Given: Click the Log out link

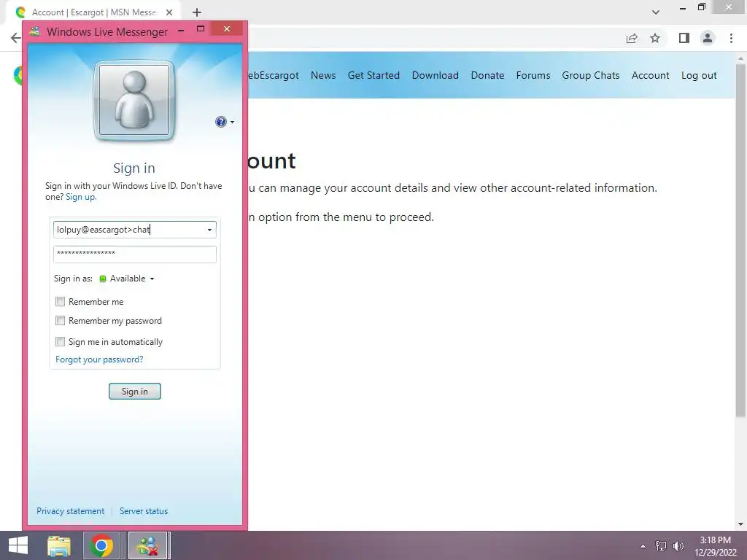Looking at the screenshot, I should (x=699, y=75).
